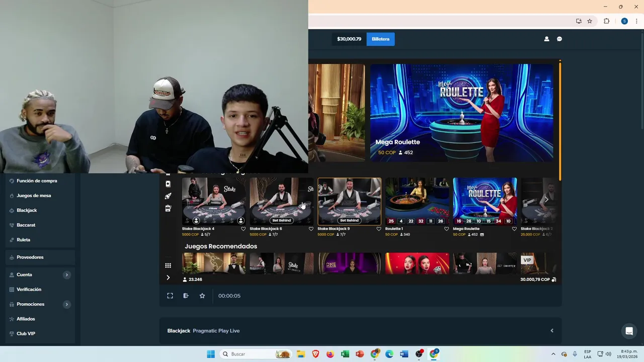Open Verificación in the sidebar
The width and height of the screenshot is (644, 362).
click(x=40, y=289)
